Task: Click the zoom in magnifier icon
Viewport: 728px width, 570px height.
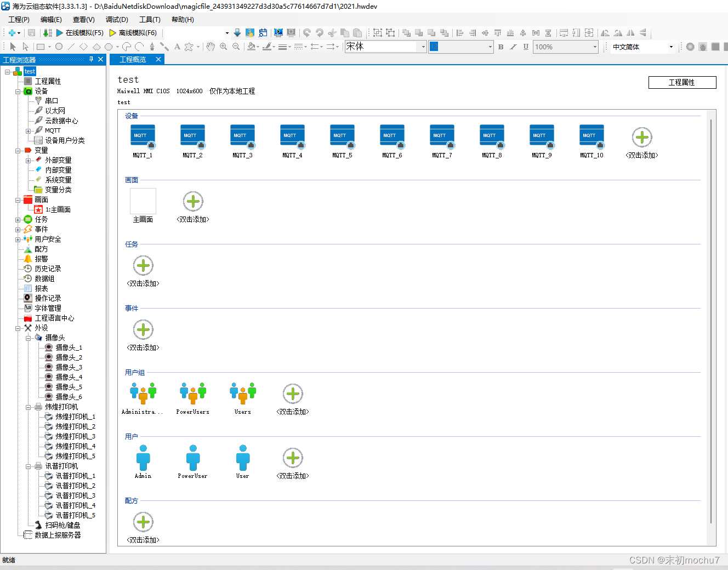Action: [223, 47]
